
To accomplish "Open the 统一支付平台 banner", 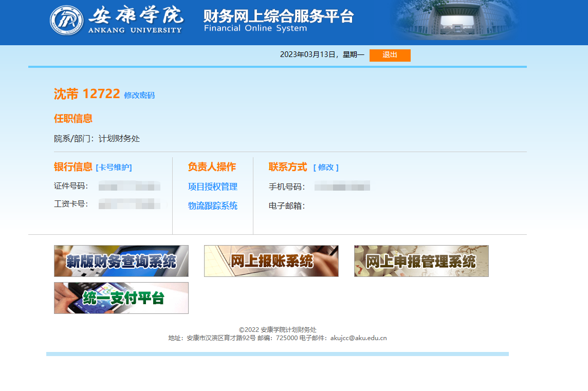I will coord(121,298).
